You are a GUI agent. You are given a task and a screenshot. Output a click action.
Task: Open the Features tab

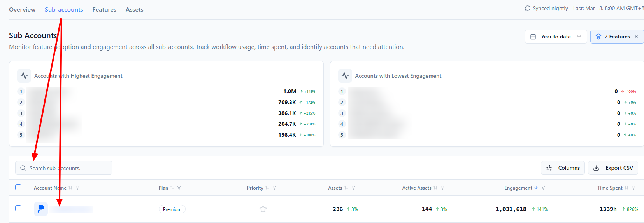[x=104, y=10]
